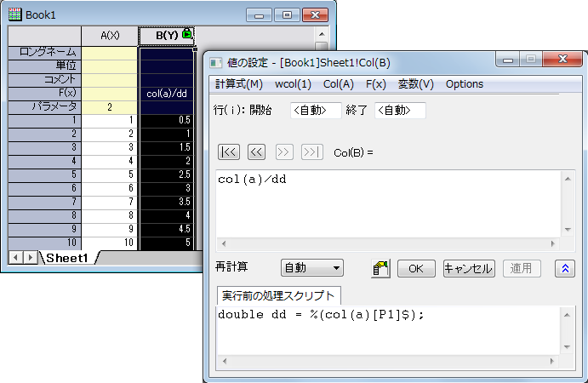Go to previous column with << button
The height and width of the screenshot is (383, 588).
pos(256,152)
